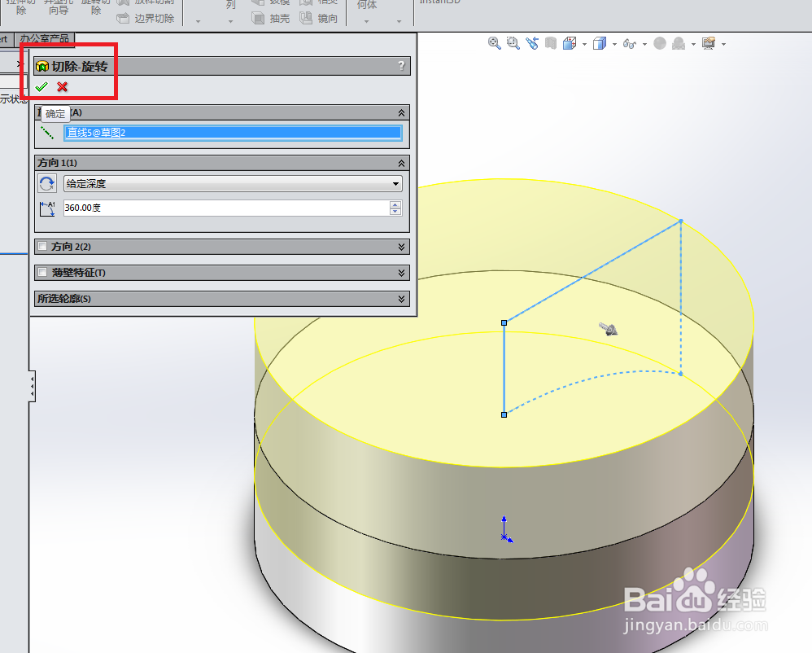This screenshot has width=812, height=653.
Task: Click the Hide/Show Items glasses icon
Action: coord(630,44)
